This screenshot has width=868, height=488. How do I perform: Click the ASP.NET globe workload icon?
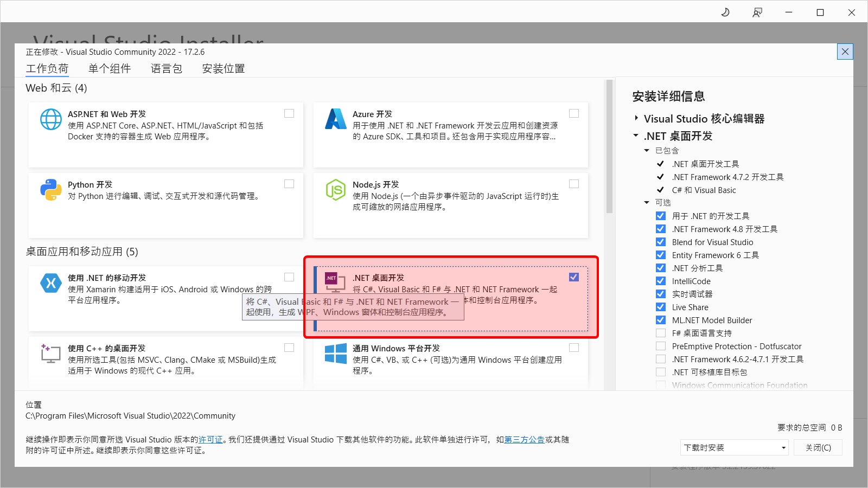[x=51, y=119]
